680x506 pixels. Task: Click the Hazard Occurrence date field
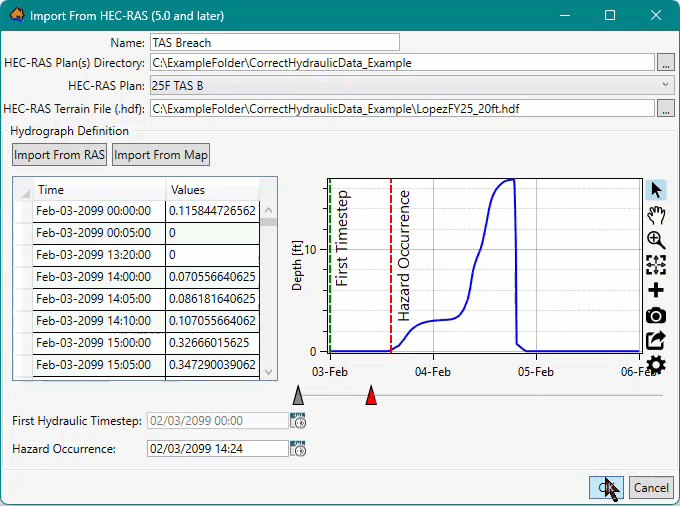click(x=218, y=448)
